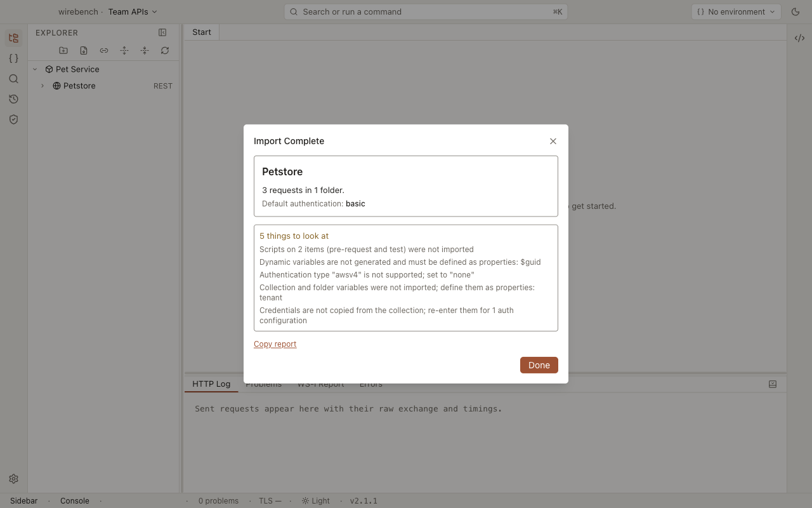Collapse the Pet Service project chevron

(35, 69)
